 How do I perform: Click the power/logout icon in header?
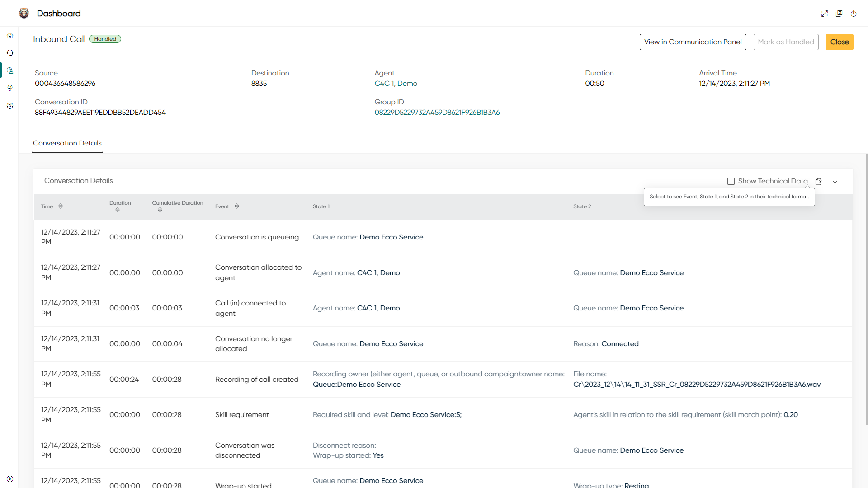coord(854,14)
